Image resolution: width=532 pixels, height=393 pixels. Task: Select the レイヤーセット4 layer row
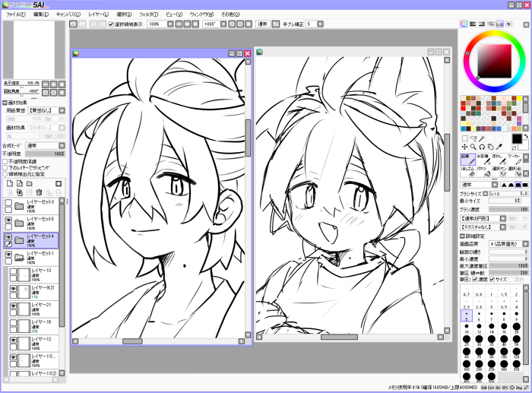(x=31, y=240)
